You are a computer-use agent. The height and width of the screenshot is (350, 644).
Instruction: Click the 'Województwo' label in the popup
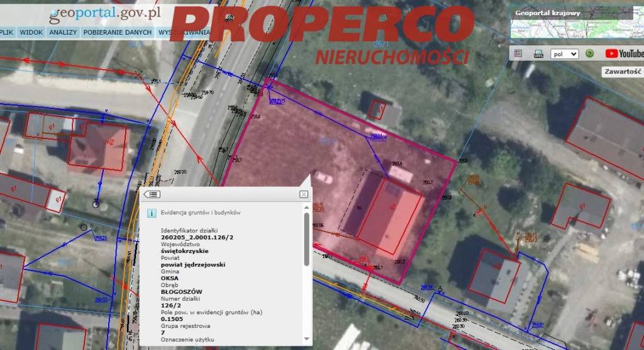(x=179, y=244)
